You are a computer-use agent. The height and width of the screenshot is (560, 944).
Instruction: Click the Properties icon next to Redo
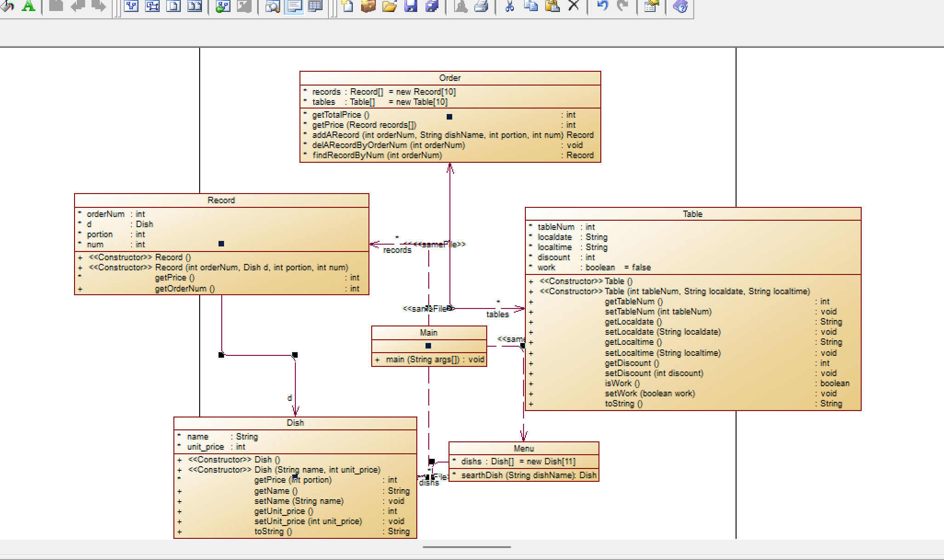coord(650,6)
